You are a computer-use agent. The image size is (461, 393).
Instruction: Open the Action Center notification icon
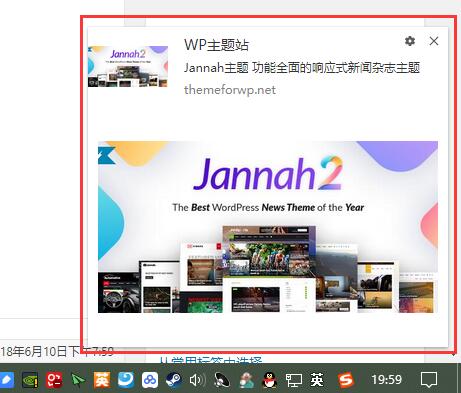click(x=429, y=380)
